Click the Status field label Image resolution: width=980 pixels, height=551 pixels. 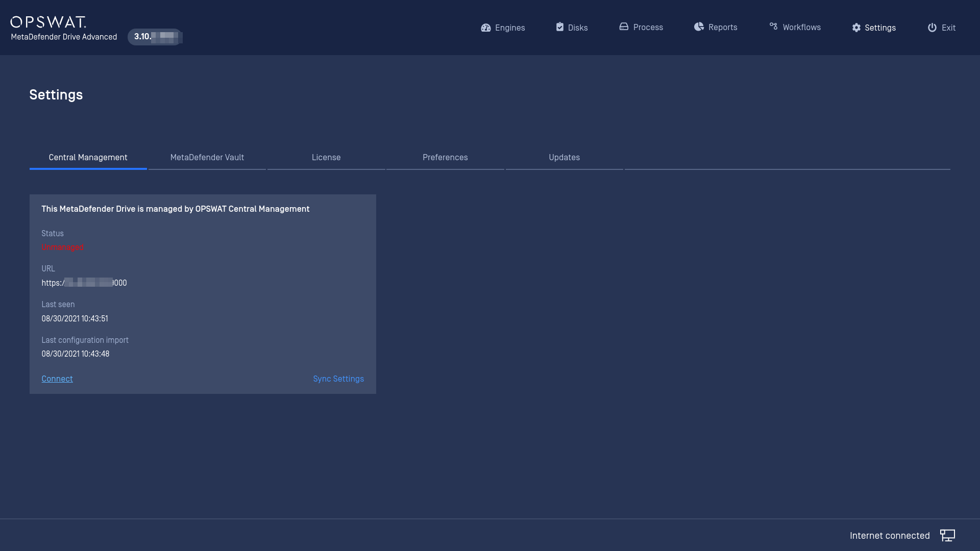pyautogui.click(x=53, y=233)
